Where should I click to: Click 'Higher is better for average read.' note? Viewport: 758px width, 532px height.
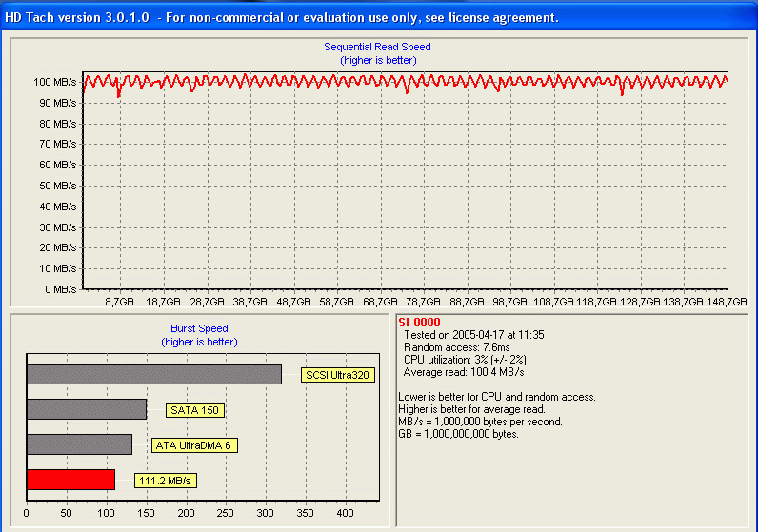471,410
